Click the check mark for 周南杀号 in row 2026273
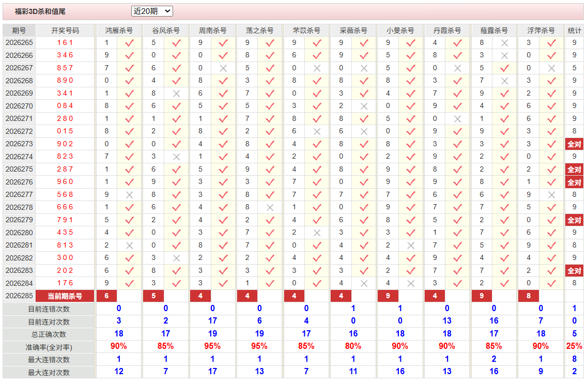Image resolution: width=588 pixels, height=384 pixels. 224,144
